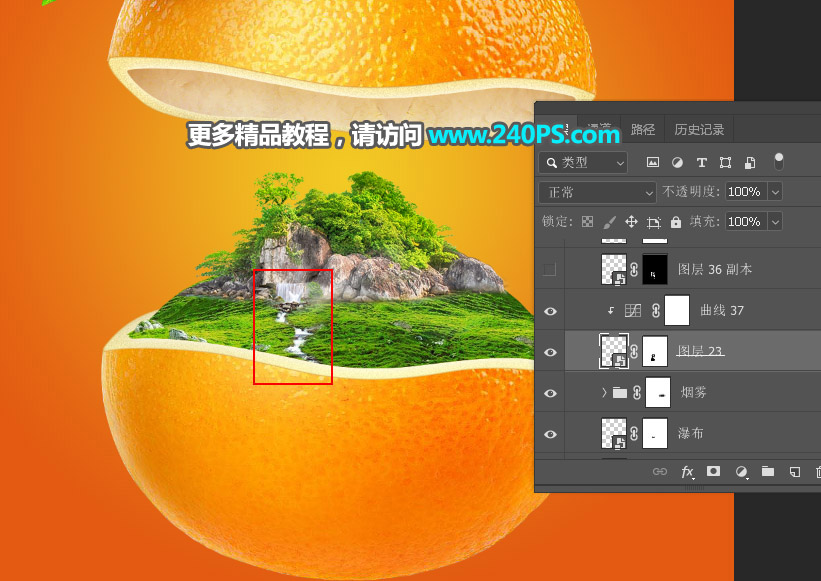Filter layers by adjustment layer icon

[677, 162]
